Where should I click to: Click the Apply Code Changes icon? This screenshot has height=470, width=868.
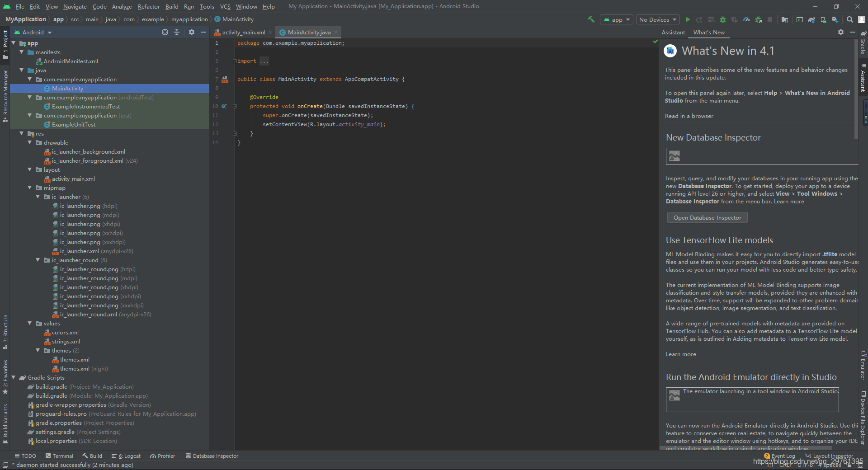711,19
